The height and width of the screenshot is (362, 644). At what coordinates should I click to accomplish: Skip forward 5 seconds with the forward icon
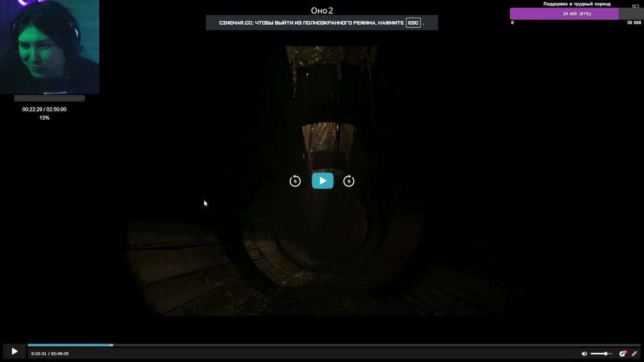(x=349, y=181)
